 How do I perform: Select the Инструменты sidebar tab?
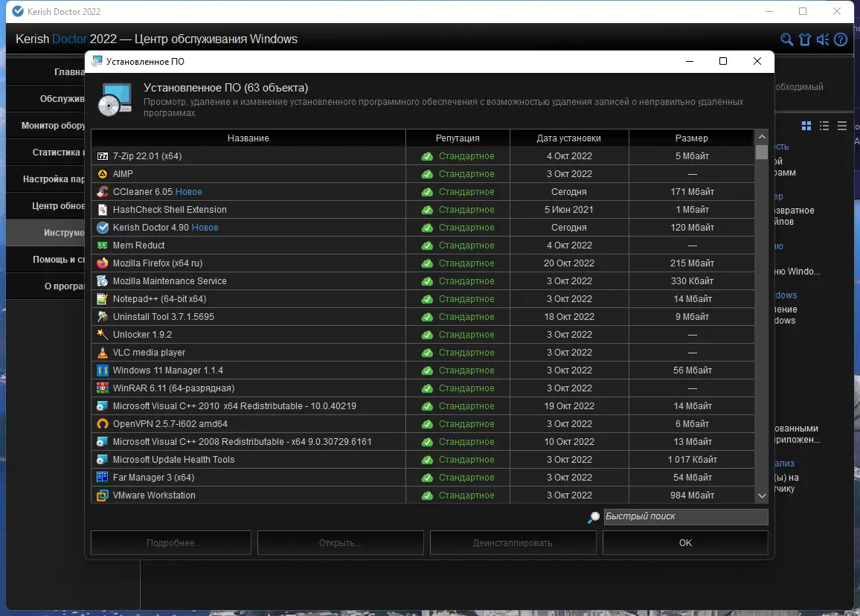pos(46,233)
